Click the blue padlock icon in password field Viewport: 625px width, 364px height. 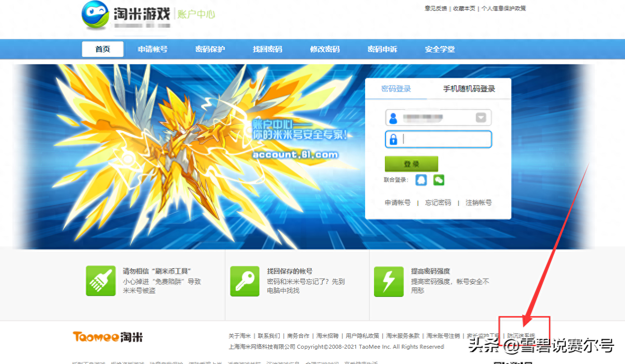[x=393, y=139]
